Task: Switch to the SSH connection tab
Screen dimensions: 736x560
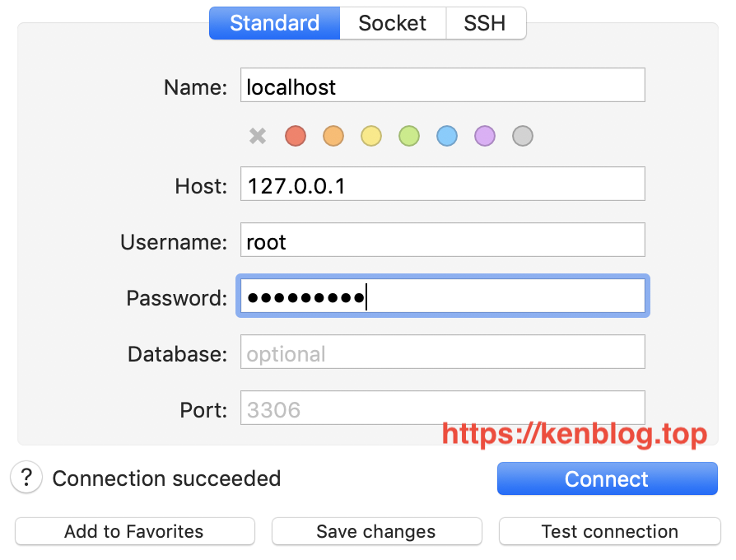Action: 486,23
